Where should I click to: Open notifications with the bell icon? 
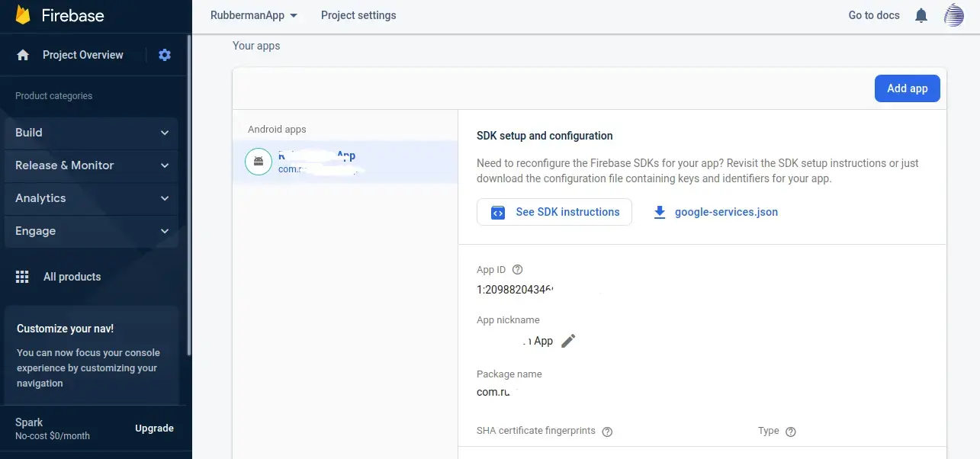921,14
